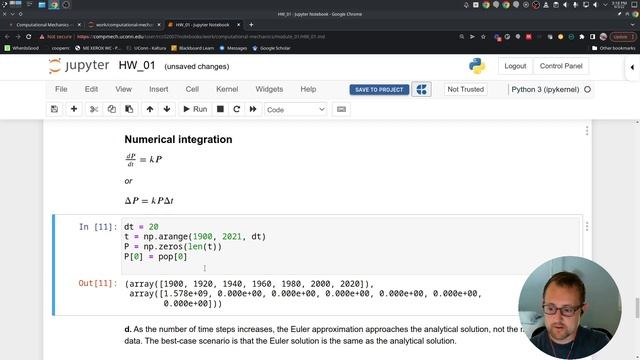The height and width of the screenshot is (360, 640).
Task: Select the Numerical integration heading
Action: pos(178,140)
